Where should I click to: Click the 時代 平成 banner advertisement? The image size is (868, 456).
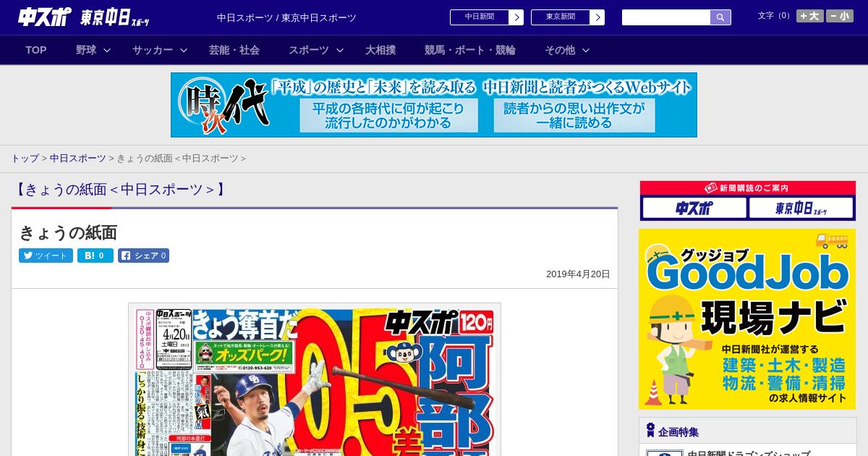click(x=434, y=105)
